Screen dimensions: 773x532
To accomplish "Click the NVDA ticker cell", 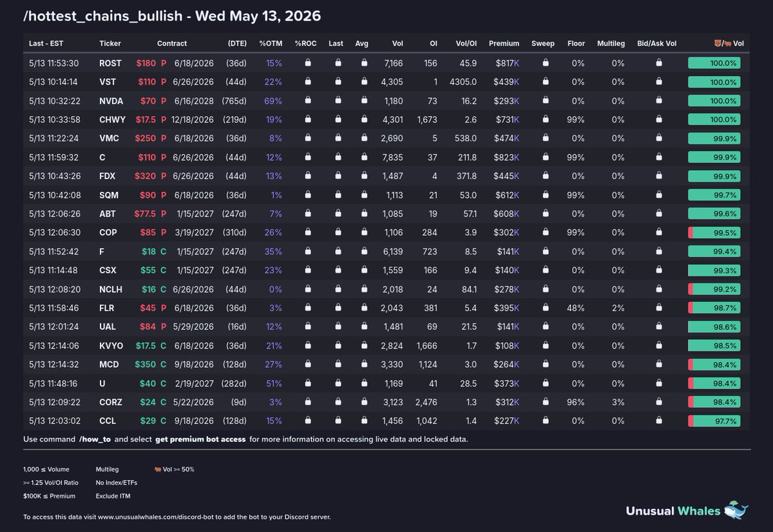I will tap(111, 100).
